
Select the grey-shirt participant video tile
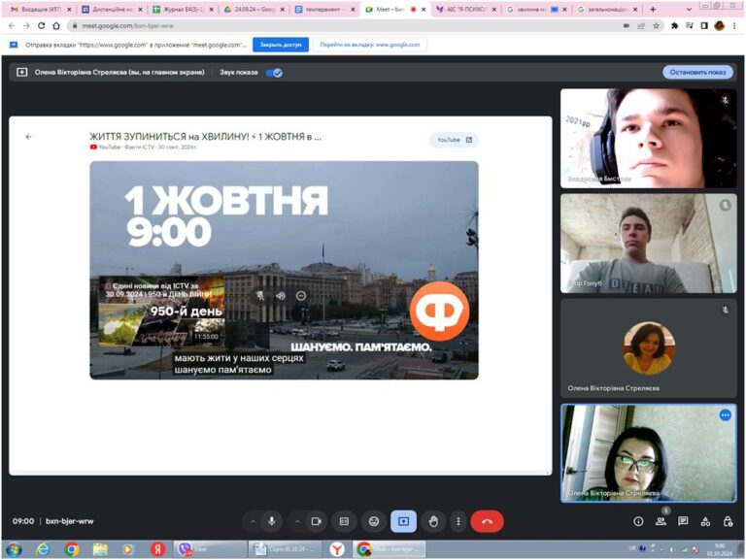(649, 243)
